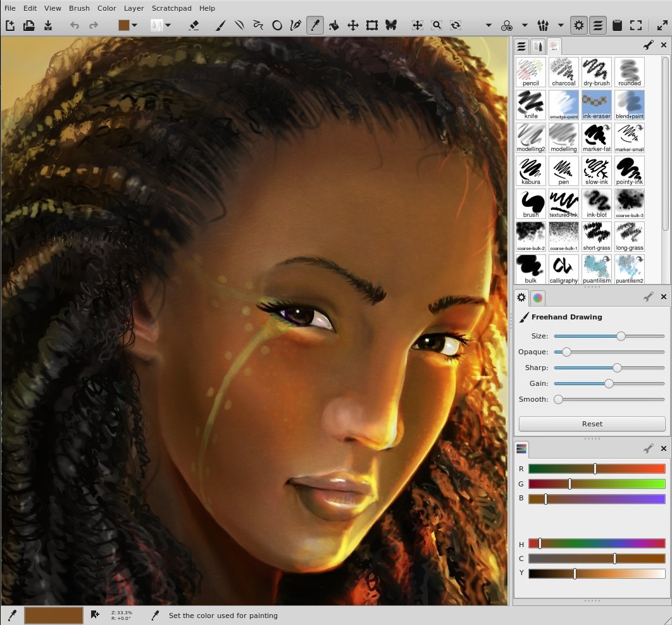Click the undo arrow in the toolbar

coord(75,25)
